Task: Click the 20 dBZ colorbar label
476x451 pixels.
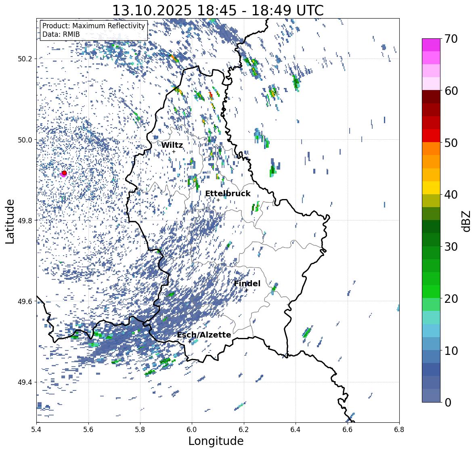Action: tap(451, 299)
